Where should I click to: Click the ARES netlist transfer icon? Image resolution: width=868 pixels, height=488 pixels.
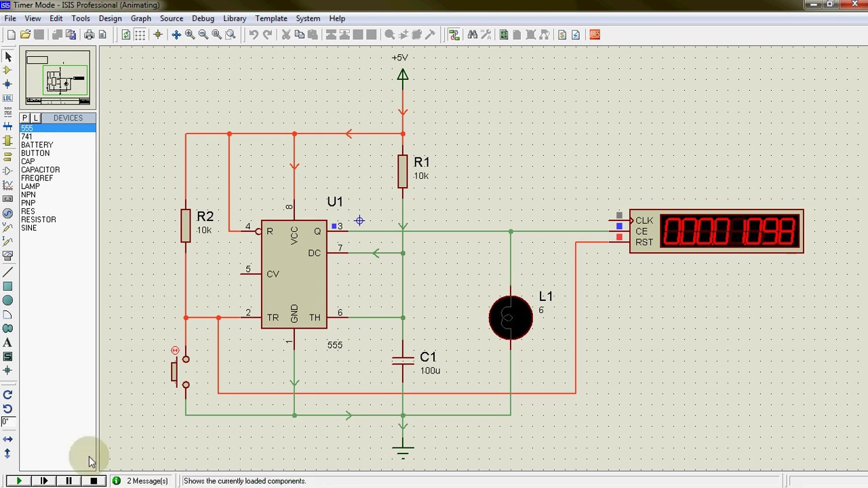595,35
